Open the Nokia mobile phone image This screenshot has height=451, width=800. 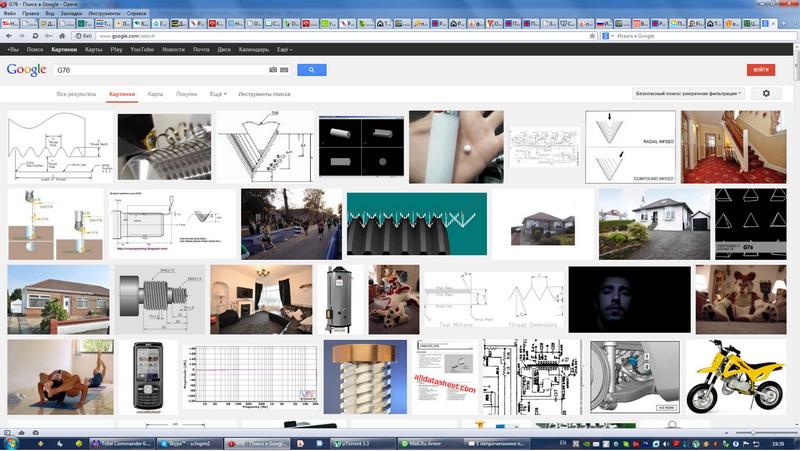click(147, 377)
